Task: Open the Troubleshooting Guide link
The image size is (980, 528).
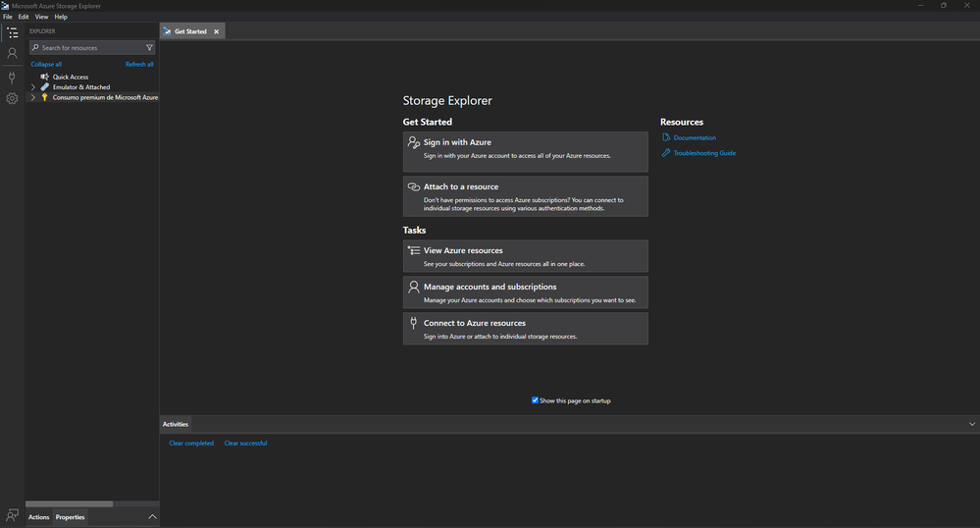Action: tap(703, 153)
